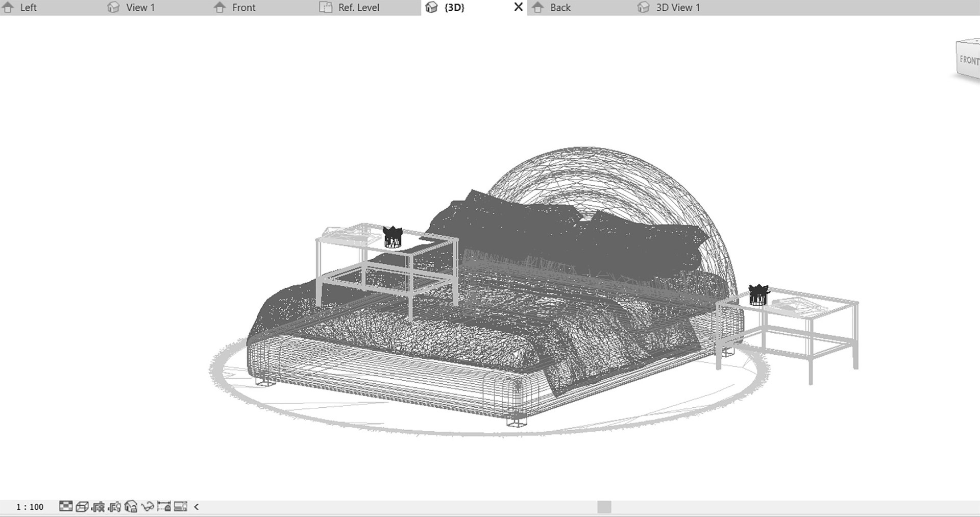Open the 3D View 1 tab
980x517 pixels.
pyautogui.click(x=669, y=8)
